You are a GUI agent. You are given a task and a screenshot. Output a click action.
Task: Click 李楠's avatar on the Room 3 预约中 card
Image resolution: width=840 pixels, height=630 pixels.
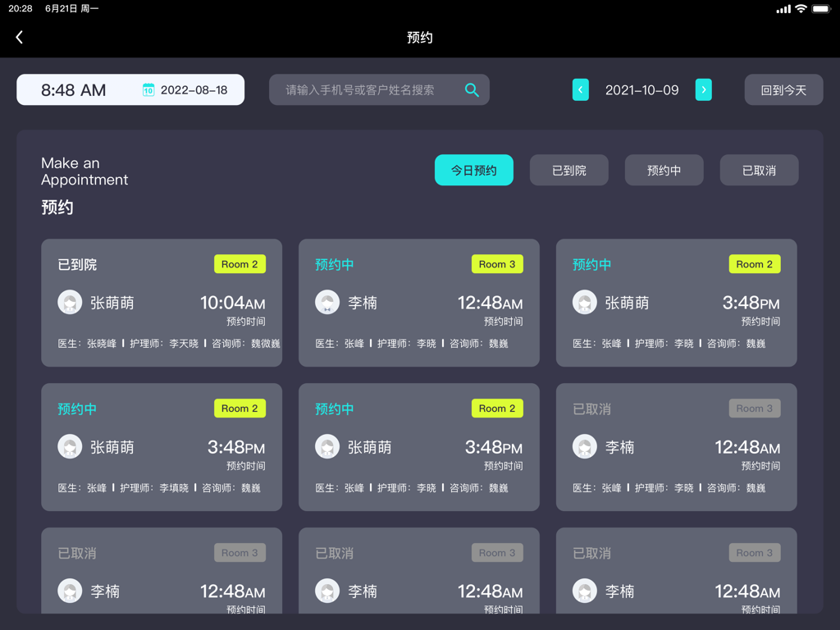(327, 302)
